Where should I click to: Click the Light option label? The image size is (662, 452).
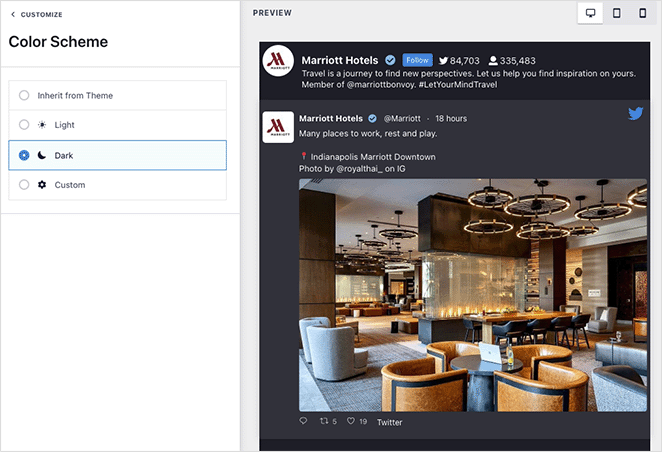(x=64, y=125)
